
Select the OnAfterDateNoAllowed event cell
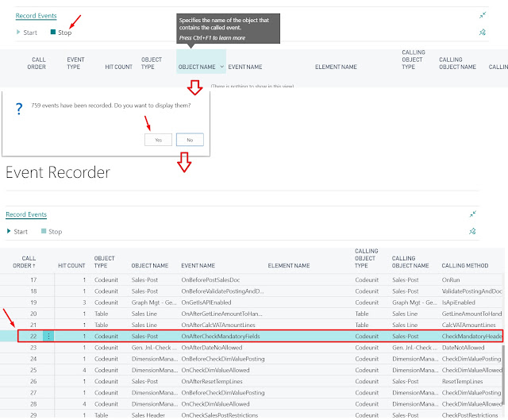(212, 348)
